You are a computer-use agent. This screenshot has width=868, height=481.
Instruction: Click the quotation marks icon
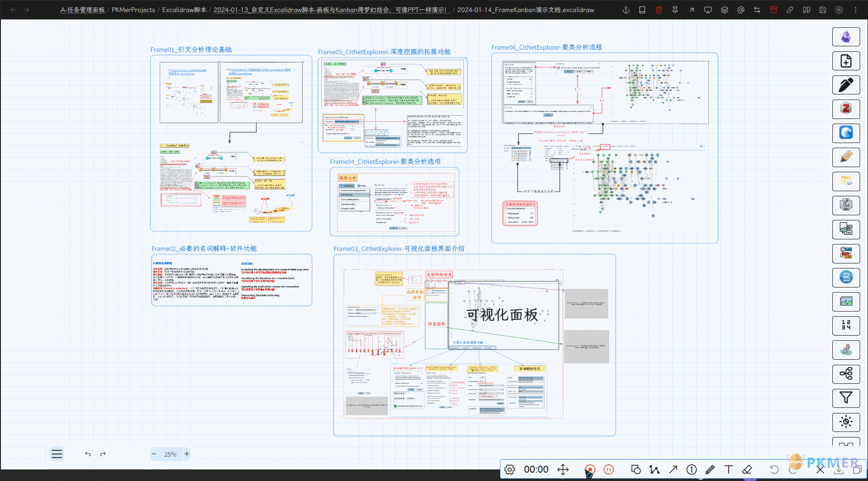coord(806,10)
